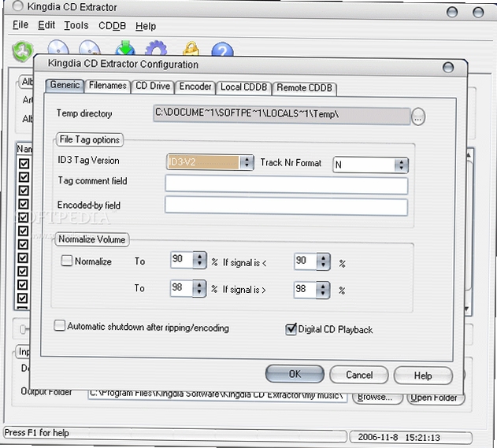Screen dimensions: 497x448
Task: Enable Automatic shutdown after ripping/encoding
Action: [59, 325]
